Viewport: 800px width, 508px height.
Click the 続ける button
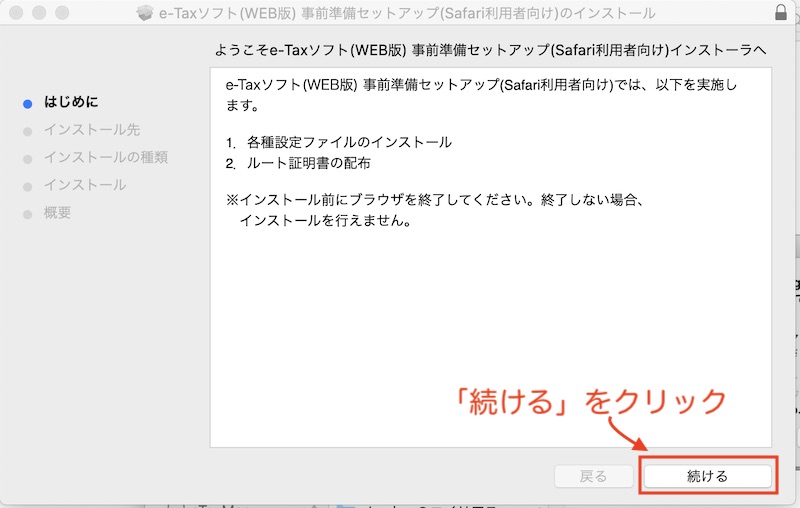[x=708, y=476]
